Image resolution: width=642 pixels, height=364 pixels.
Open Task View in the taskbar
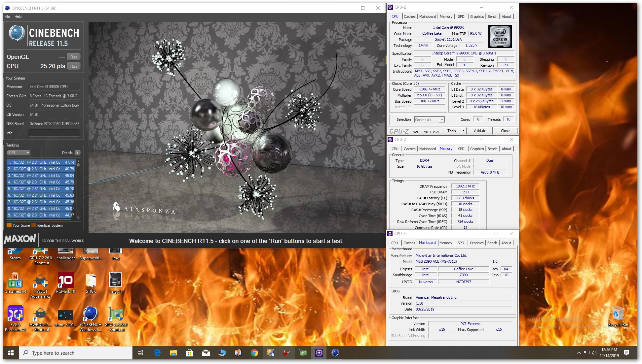[x=140, y=353]
